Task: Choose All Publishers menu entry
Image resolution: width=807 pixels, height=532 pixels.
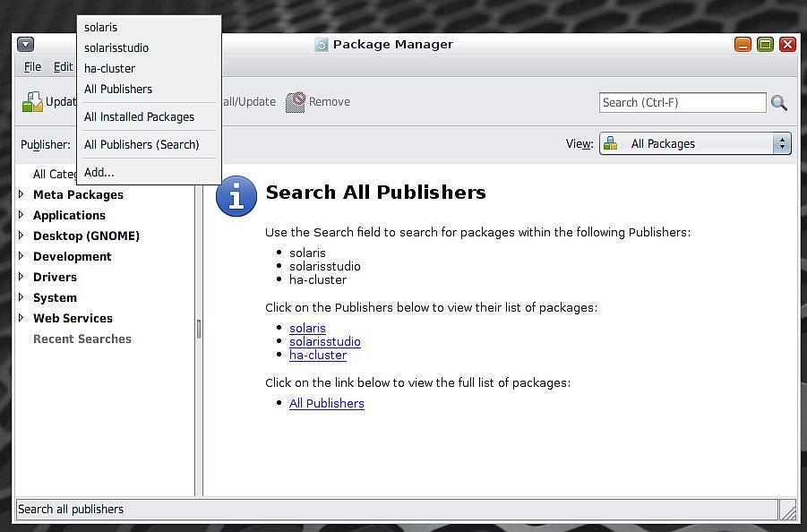Action: point(149,89)
